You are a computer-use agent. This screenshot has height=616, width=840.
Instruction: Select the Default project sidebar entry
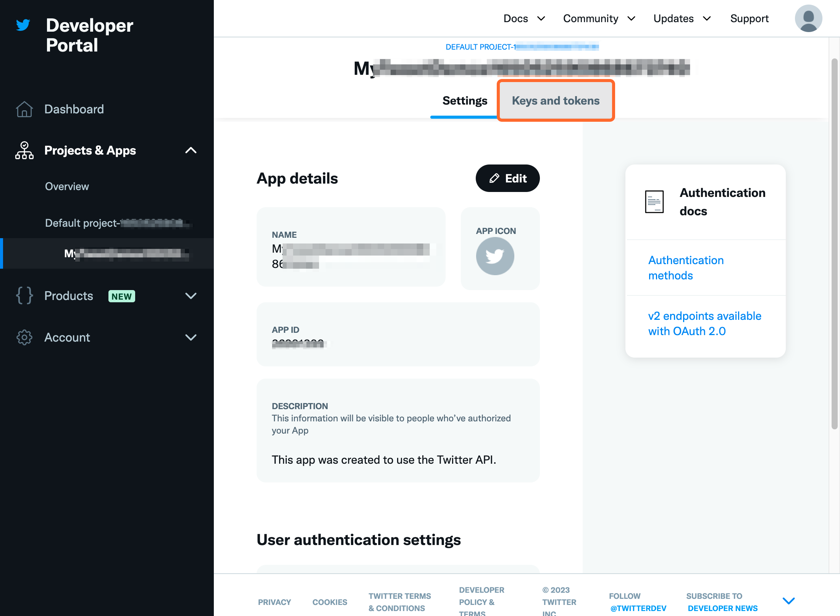118,223
